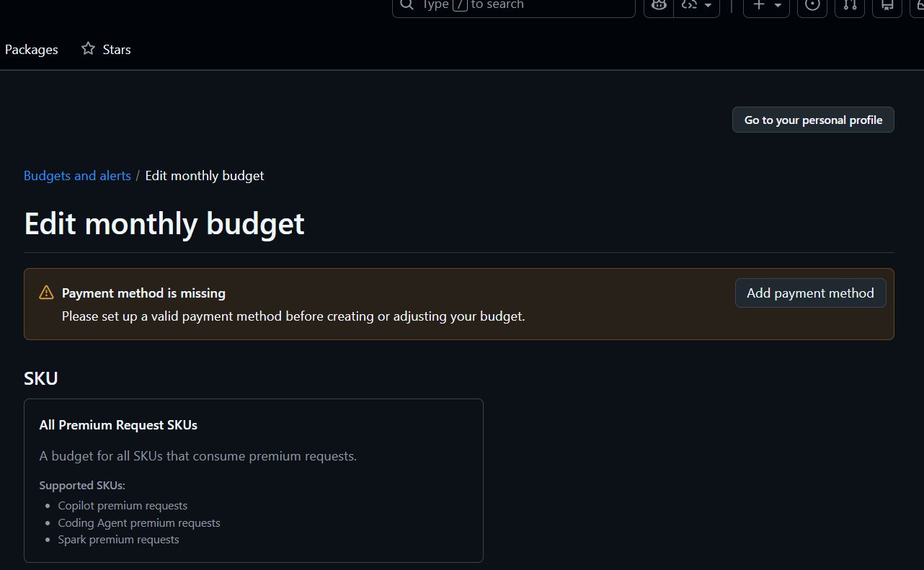Click the Copilot agents icon in header
This screenshot has height=570, width=924.
click(688, 5)
